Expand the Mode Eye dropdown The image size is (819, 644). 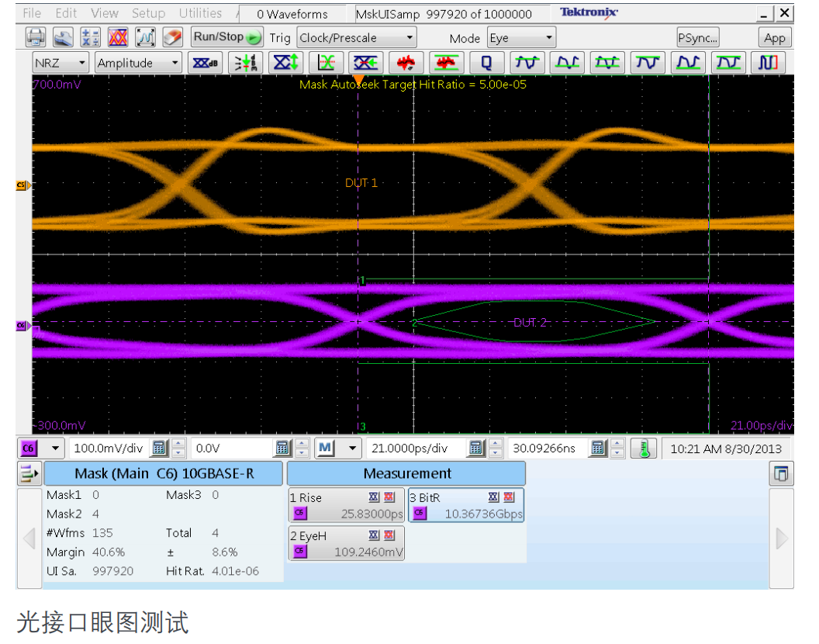point(520,37)
